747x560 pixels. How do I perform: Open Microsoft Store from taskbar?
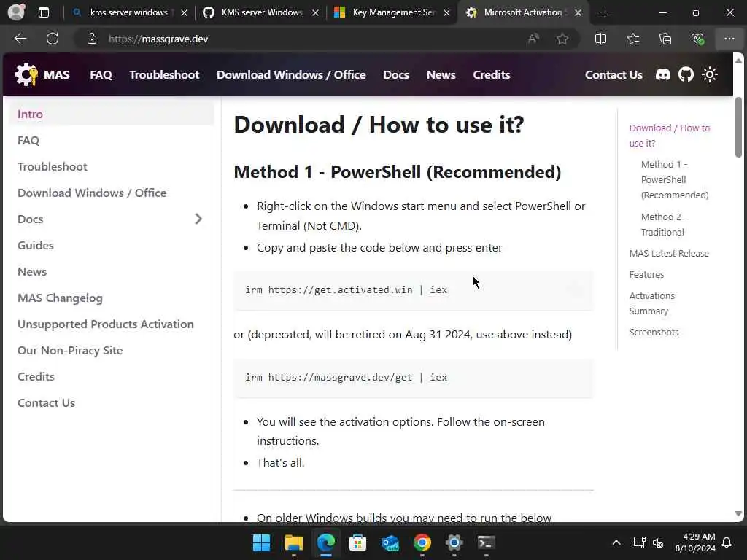(x=357, y=542)
